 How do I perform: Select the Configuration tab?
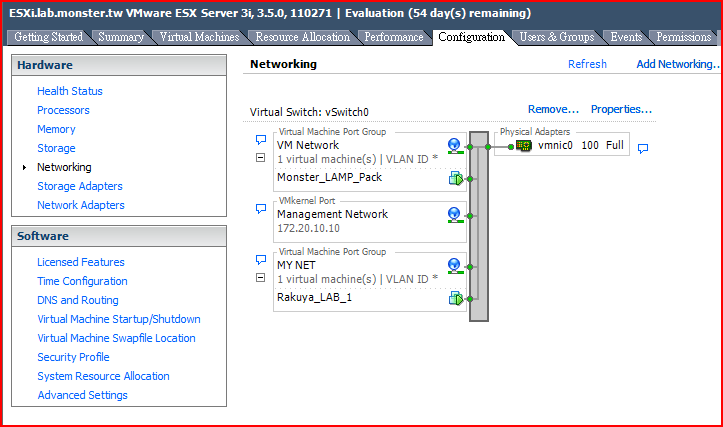coord(471,37)
